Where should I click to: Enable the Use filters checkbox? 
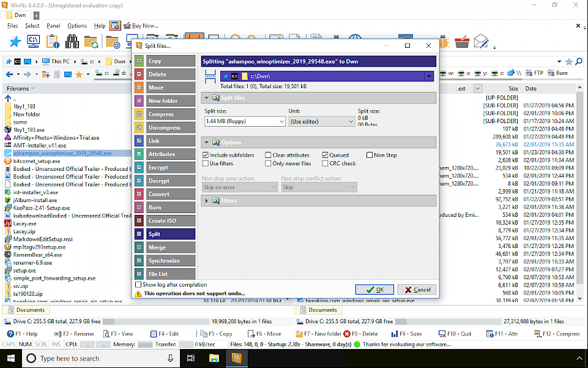pos(205,163)
